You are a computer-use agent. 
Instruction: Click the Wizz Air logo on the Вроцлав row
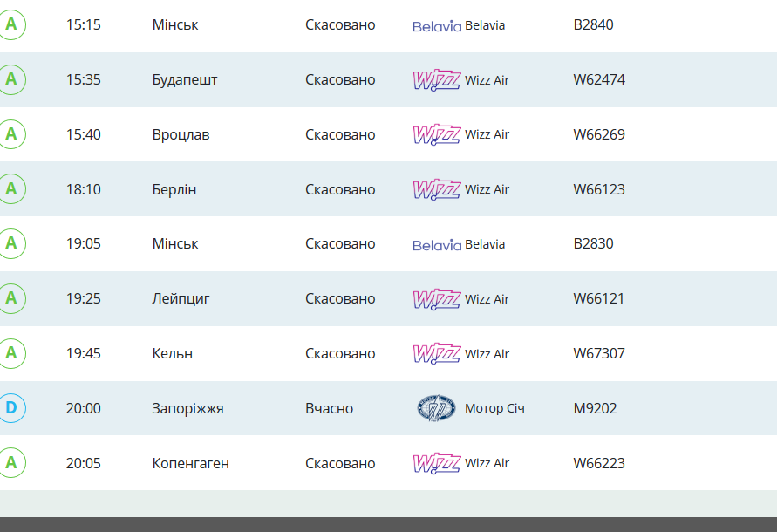pos(437,134)
